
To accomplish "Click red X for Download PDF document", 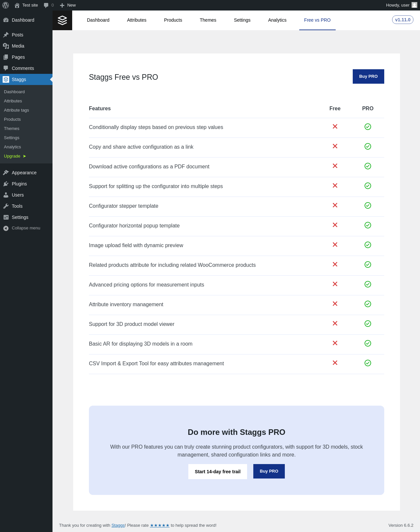I will click(335, 166).
